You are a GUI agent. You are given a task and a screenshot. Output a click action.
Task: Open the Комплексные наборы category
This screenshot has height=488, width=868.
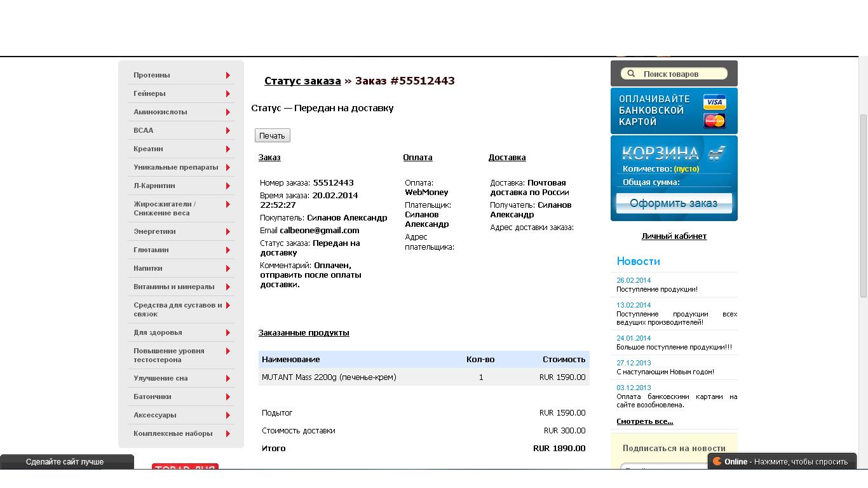(173, 433)
